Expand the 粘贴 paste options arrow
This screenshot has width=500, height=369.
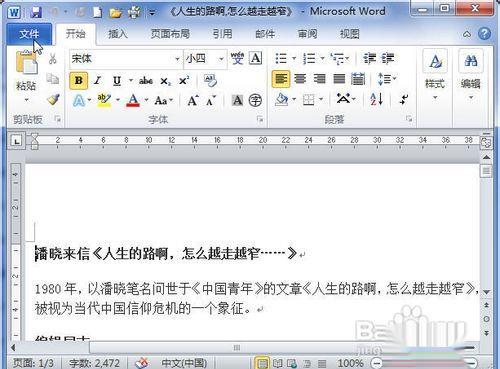(x=26, y=99)
